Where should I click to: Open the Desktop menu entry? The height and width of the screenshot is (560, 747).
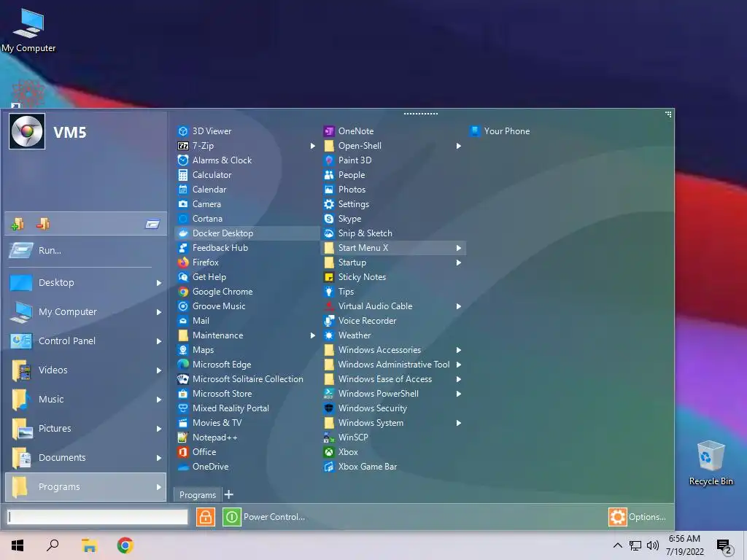coord(86,282)
